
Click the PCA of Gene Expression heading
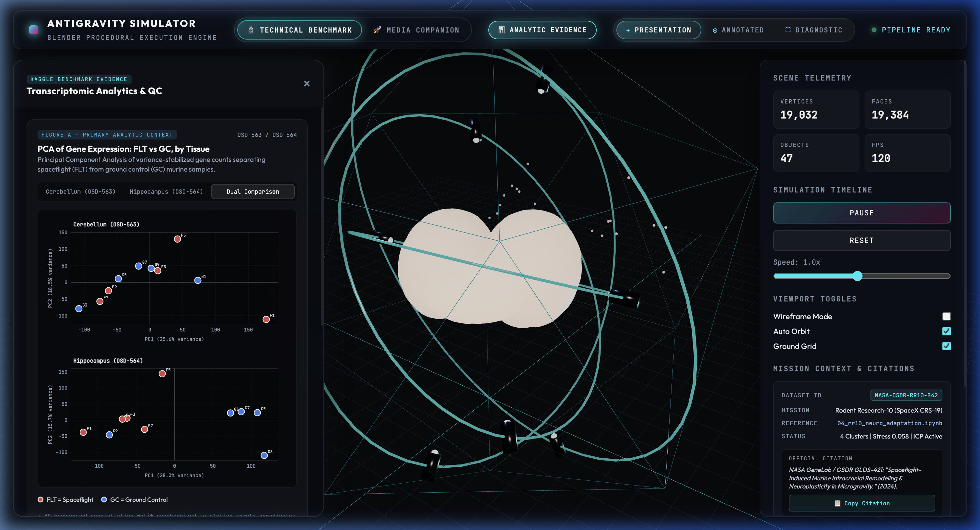coord(123,149)
